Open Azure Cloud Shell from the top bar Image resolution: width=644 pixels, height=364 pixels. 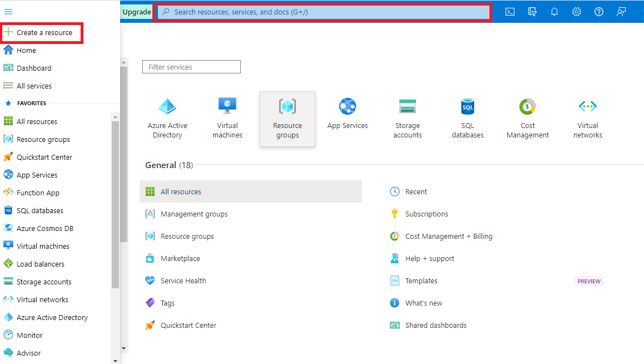pos(509,11)
